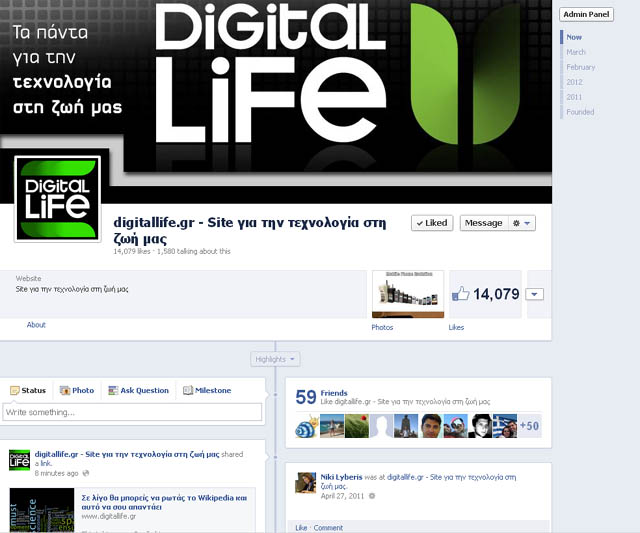The height and width of the screenshot is (533, 640).
Task: Expand the page apps dropdown arrow
Action: (x=534, y=294)
